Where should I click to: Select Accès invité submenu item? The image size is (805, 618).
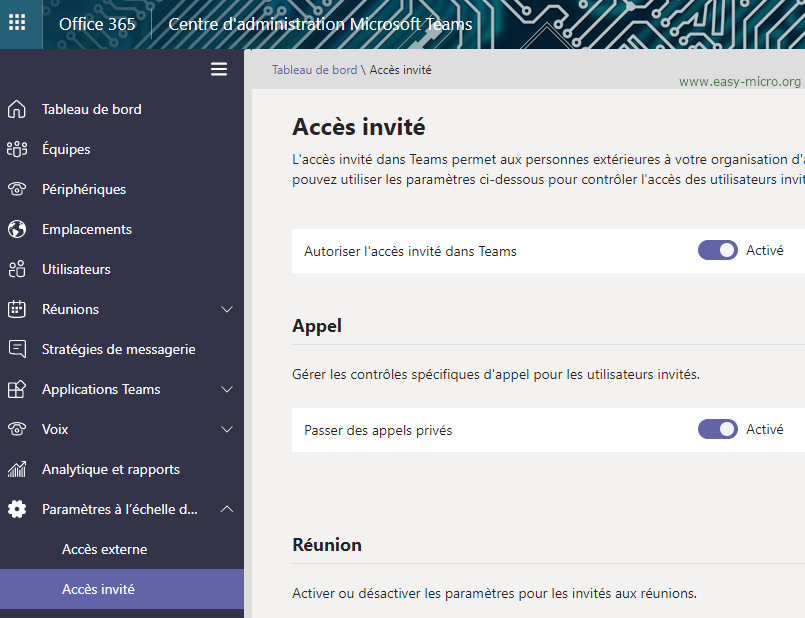122,589
